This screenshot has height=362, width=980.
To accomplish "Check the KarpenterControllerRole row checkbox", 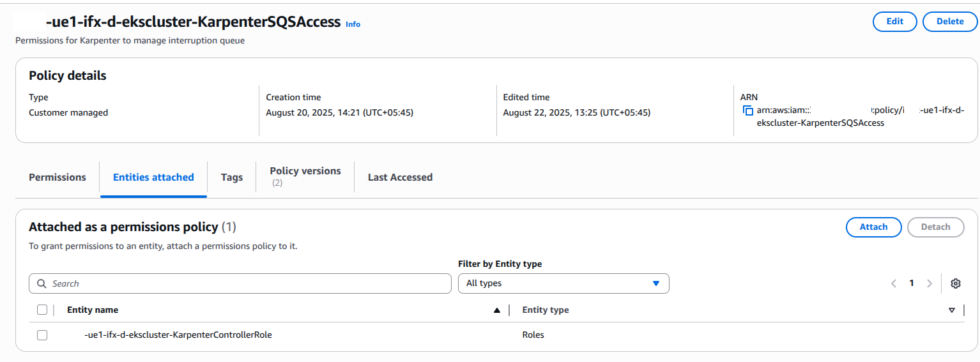I will (42, 335).
